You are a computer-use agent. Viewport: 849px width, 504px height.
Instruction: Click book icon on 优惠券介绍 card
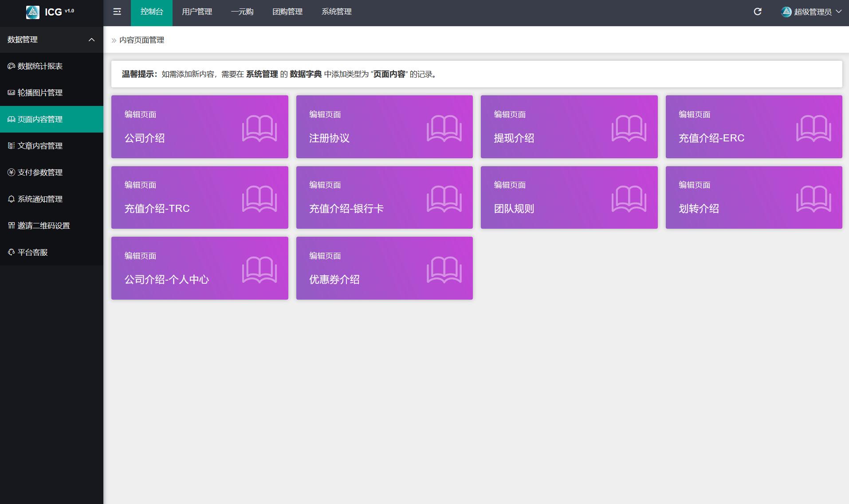click(444, 270)
